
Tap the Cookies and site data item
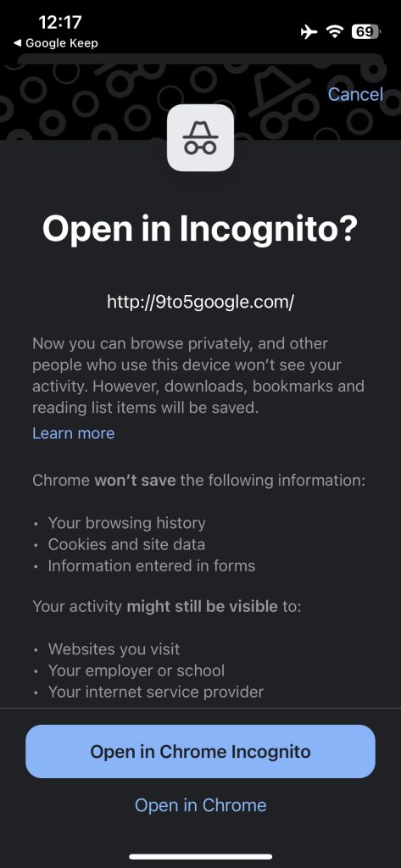(126, 544)
